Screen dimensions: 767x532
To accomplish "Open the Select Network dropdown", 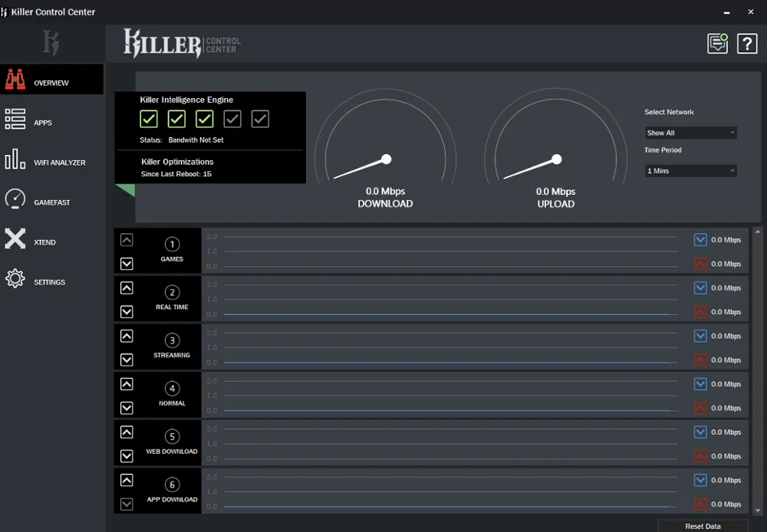I will pyautogui.click(x=691, y=133).
